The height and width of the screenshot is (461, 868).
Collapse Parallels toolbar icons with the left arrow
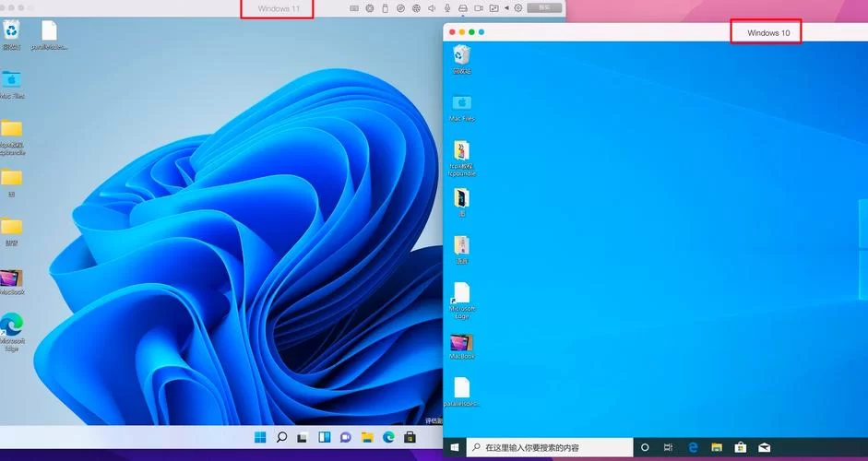506,8
